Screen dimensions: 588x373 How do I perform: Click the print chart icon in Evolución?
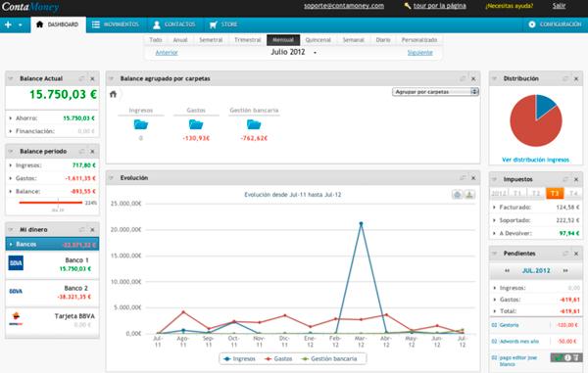[457, 195]
